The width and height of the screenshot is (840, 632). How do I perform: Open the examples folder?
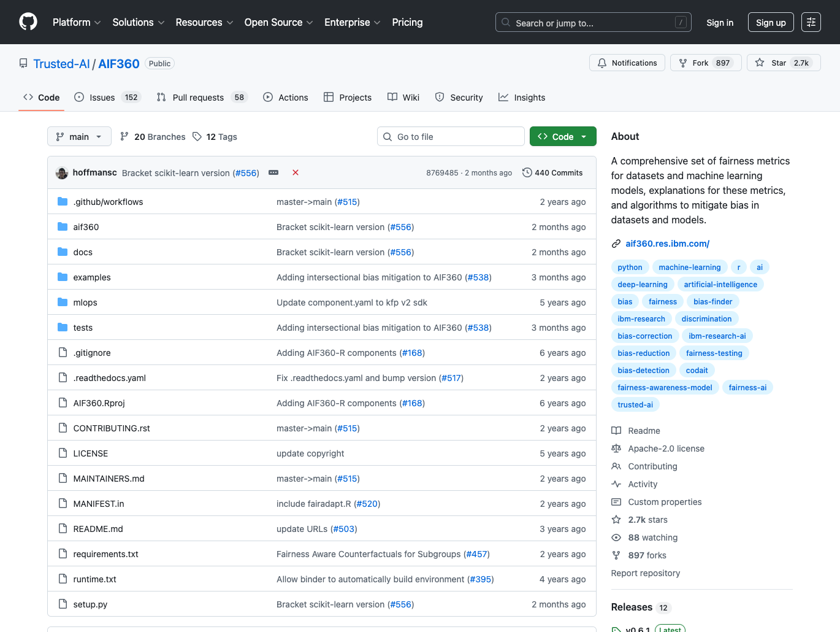92,277
